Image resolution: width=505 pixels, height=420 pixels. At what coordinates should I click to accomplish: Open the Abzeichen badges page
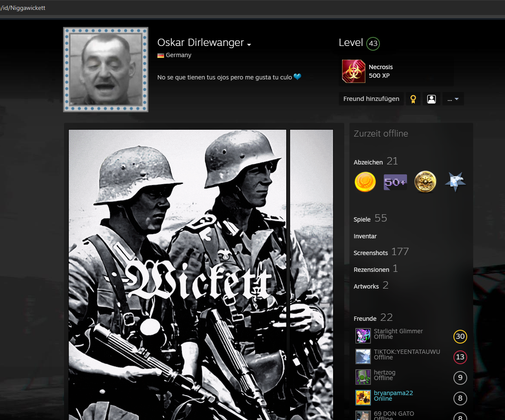(x=368, y=162)
